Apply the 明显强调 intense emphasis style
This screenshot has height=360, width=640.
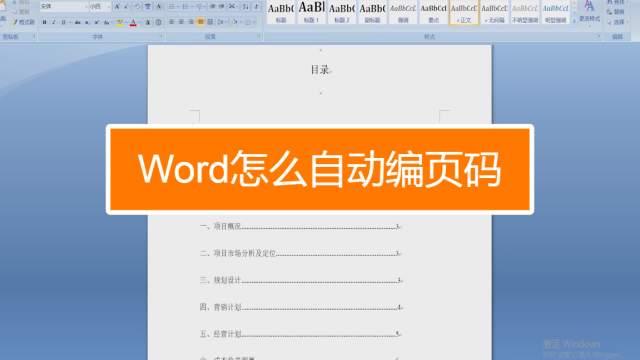[556, 12]
